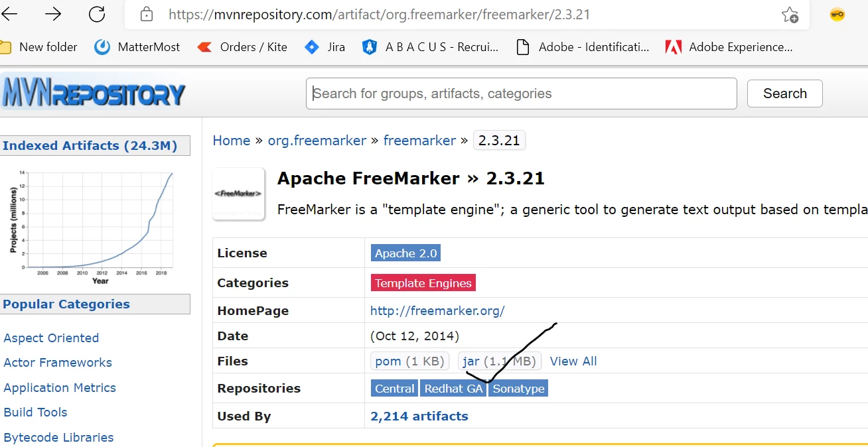Click the (Oct 12, 2014) date value
This screenshot has height=447, width=868.
(415, 336)
